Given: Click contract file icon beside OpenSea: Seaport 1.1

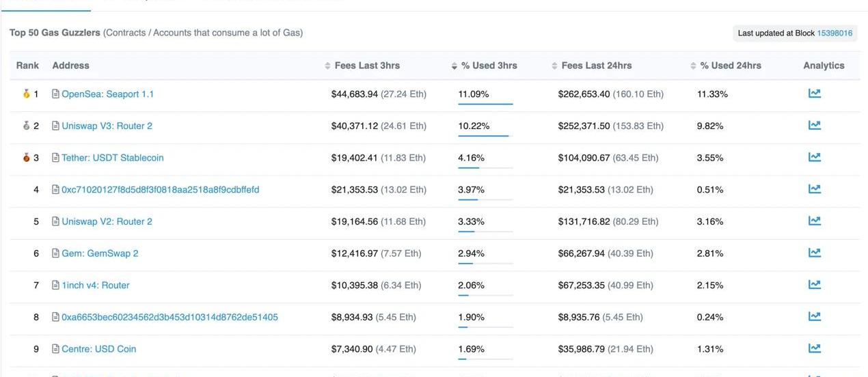Looking at the screenshot, I should point(56,94).
